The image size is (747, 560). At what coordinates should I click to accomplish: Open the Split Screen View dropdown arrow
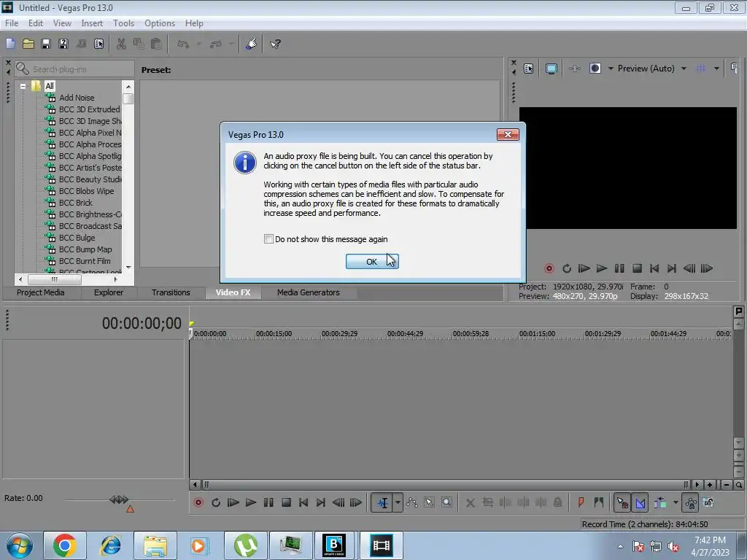tap(611, 69)
